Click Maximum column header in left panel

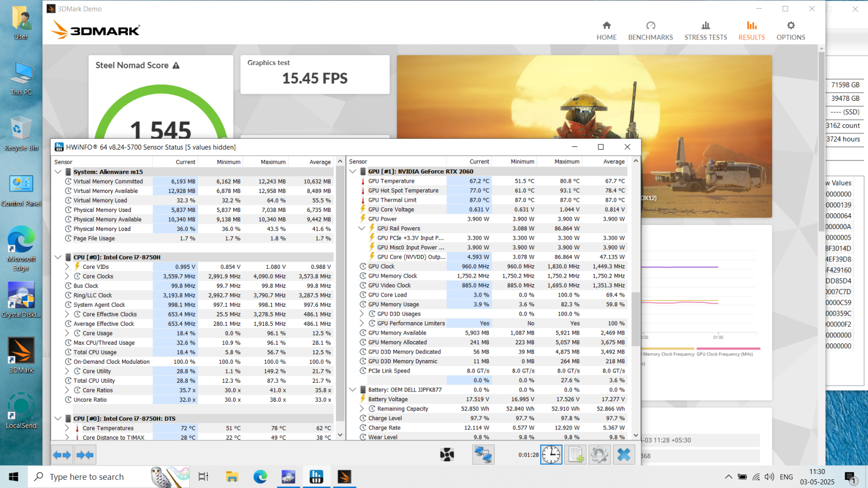265,162
